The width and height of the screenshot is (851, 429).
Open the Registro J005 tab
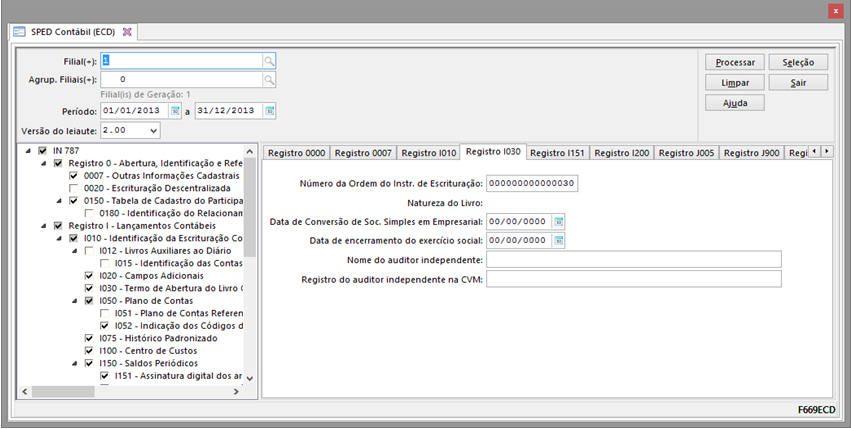pyautogui.click(x=687, y=153)
